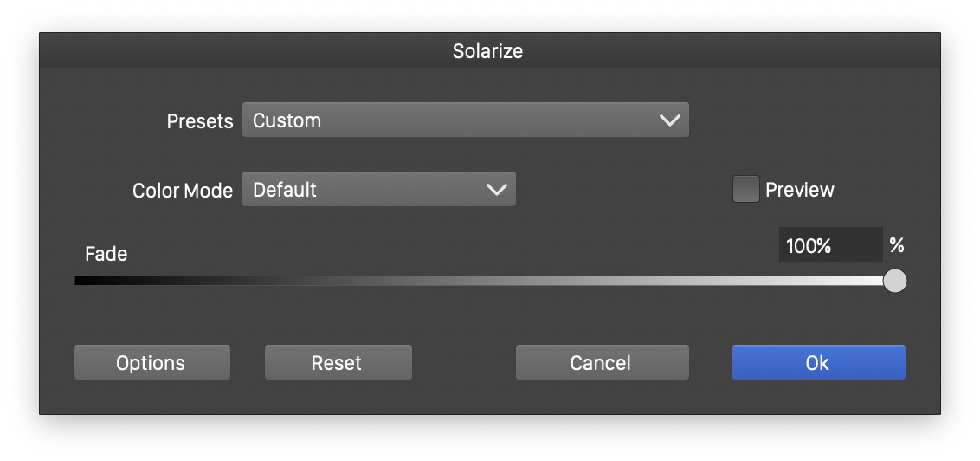Click the Color Mode label
Screen dimensions: 980x461
pos(183,191)
